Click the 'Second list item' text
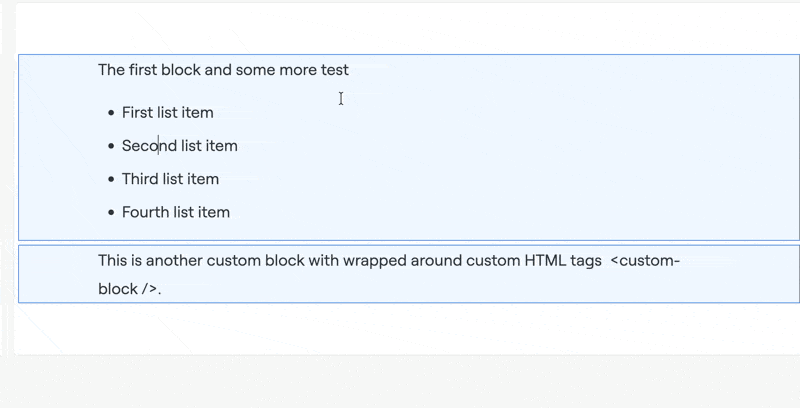800x408 pixels. pos(179,146)
